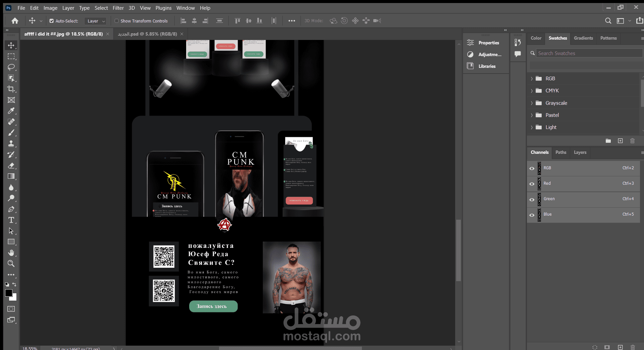The image size is (644, 350).
Task: Select the Object Selection tool
Action: (x=11, y=78)
